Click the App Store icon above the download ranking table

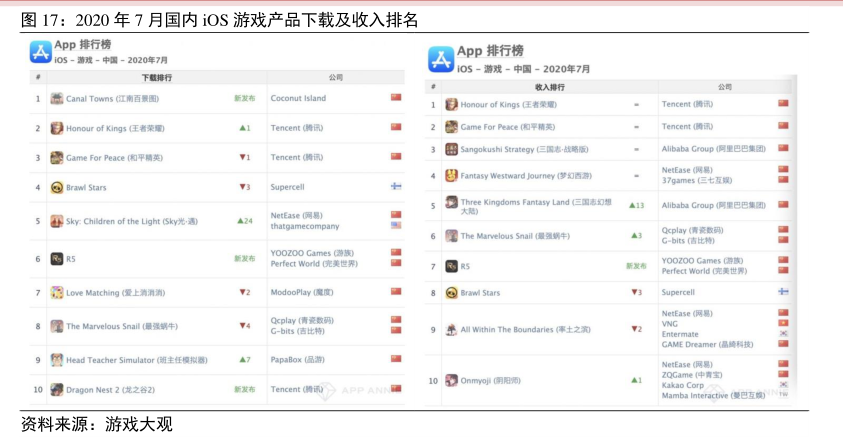(x=40, y=52)
